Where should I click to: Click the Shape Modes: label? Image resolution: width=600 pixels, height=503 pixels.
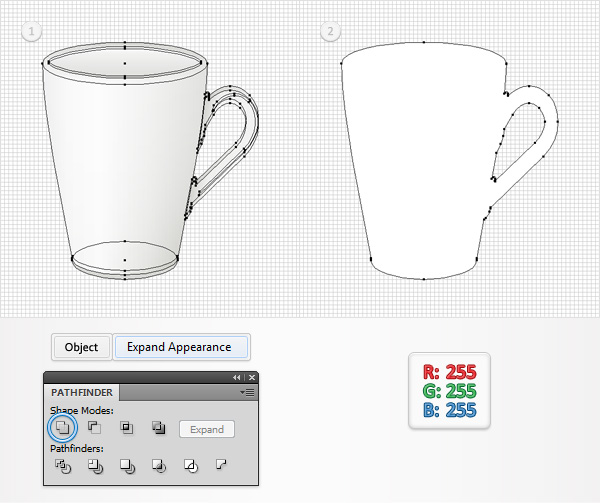(x=82, y=410)
